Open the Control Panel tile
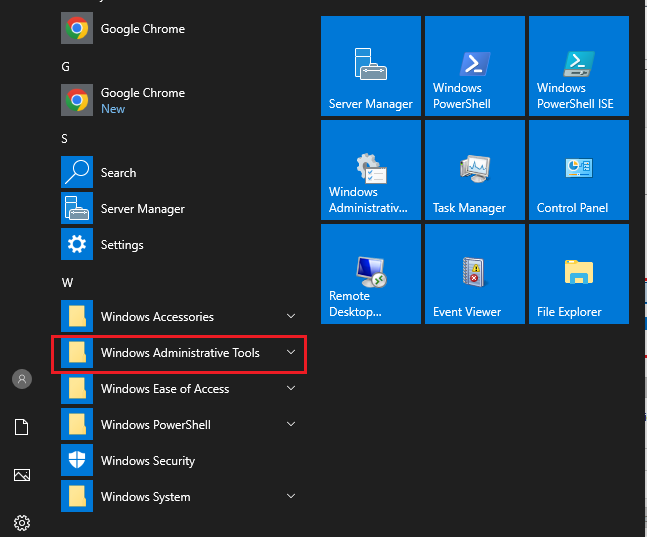Viewport: 647px width, 537px height. (x=579, y=170)
